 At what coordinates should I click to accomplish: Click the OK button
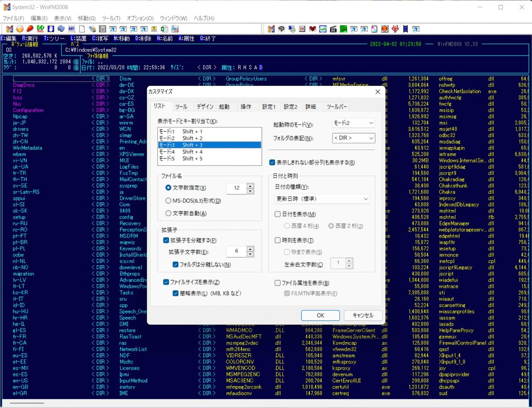(x=320, y=315)
